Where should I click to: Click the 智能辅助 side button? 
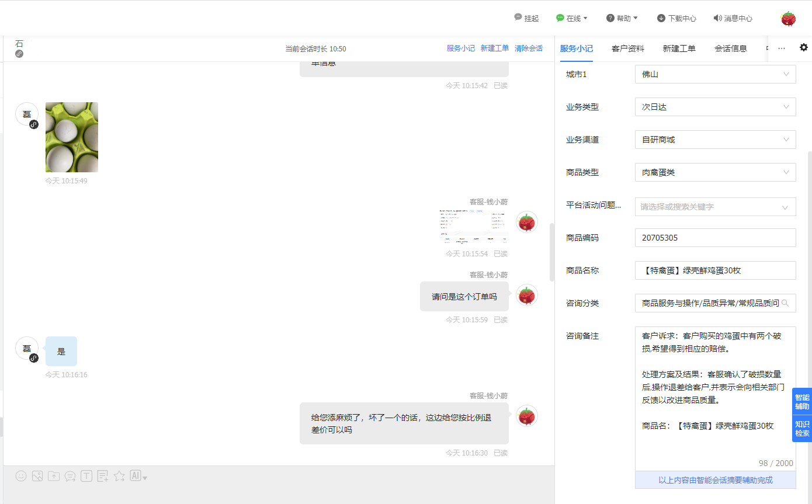point(801,402)
